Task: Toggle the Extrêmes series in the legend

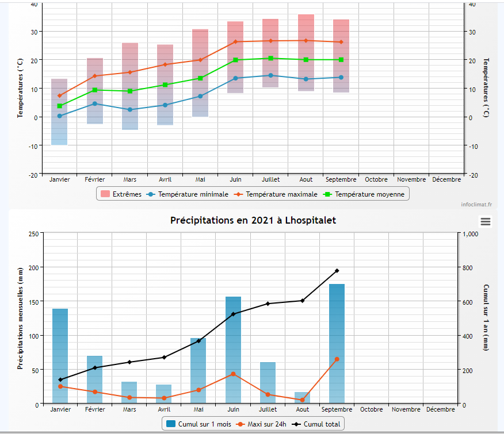Action: [x=121, y=194]
